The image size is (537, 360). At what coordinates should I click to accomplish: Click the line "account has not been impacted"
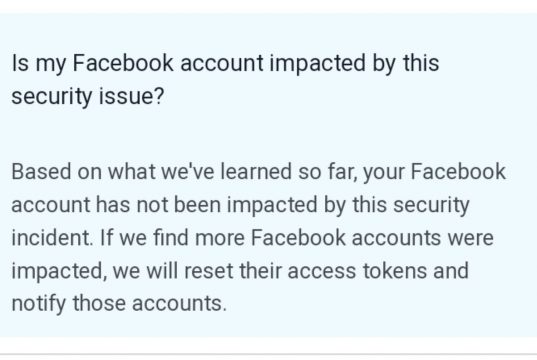240,206
